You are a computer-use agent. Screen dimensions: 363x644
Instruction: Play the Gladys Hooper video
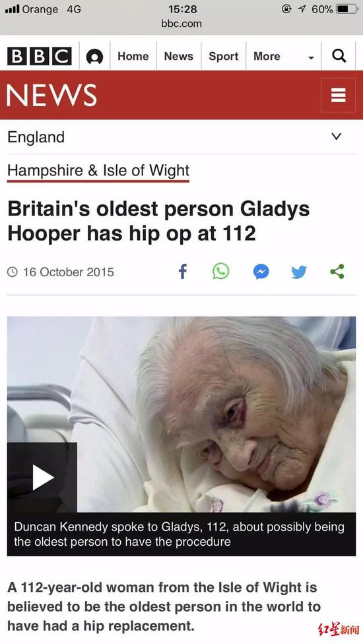[42, 477]
